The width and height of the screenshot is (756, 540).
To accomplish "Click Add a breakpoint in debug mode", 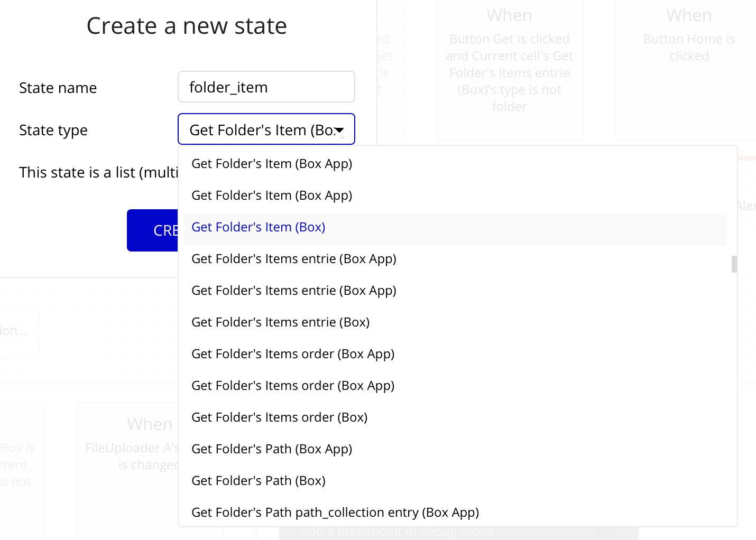I will pyautogui.click(x=398, y=532).
